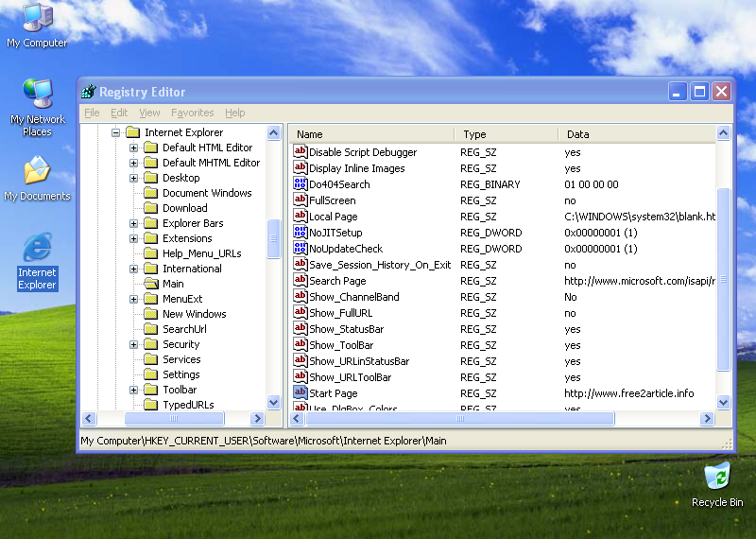The width and height of the screenshot is (756, 539).
Task: Expand the Toolbar key
Action: point(133,390)
